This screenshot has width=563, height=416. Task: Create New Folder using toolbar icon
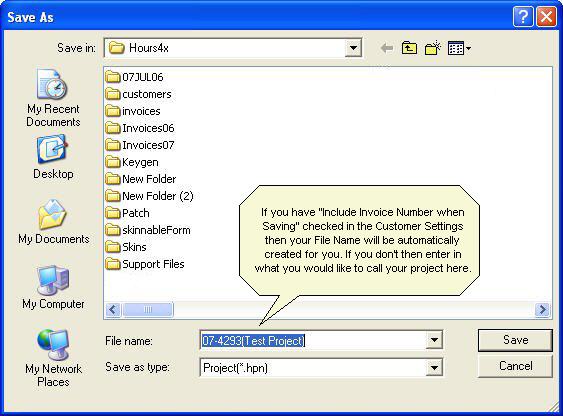tap(433, 48)
